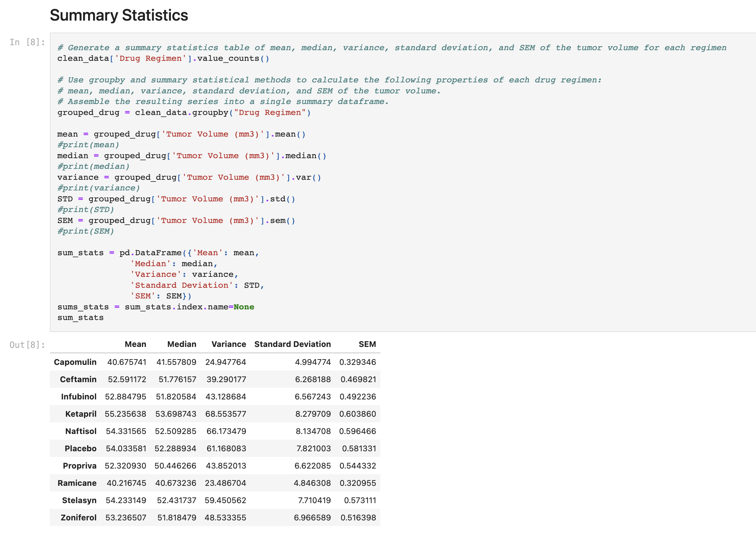Screen dimensions: 756x539
Task: Click the Summary Statistics heading
Action: 119,15
